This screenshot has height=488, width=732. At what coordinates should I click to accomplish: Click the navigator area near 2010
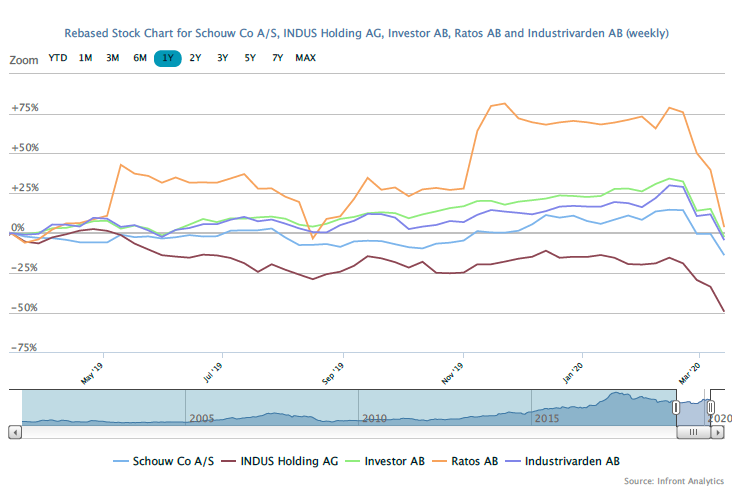pyautogui.click(x=374, y=418)
